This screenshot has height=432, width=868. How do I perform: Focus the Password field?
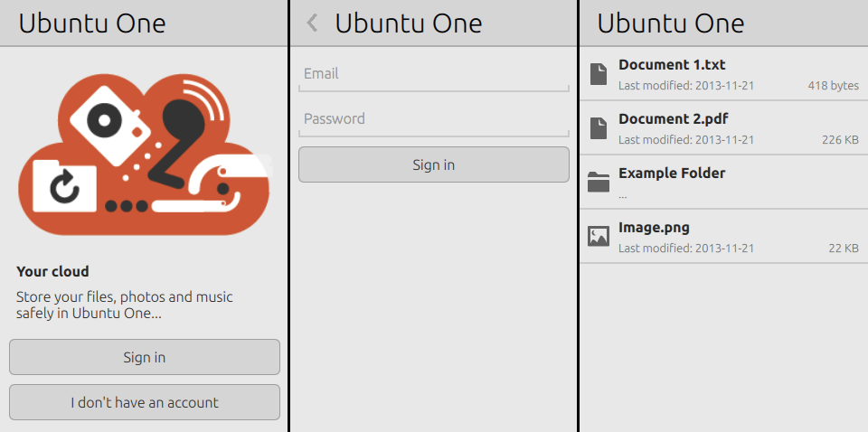coord(434,122)
